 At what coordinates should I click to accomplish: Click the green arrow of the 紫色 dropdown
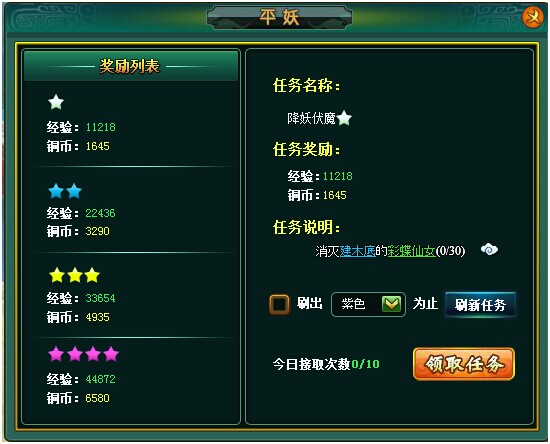391,304
